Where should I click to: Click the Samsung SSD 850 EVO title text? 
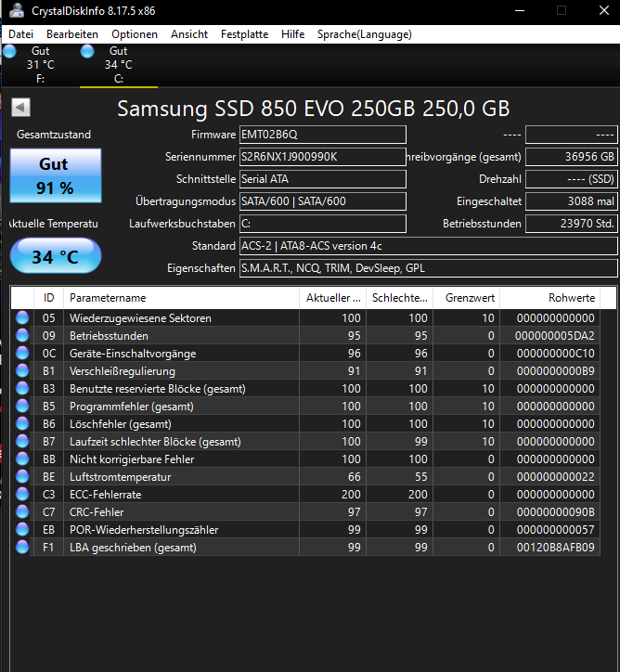[x=313, y=109]
